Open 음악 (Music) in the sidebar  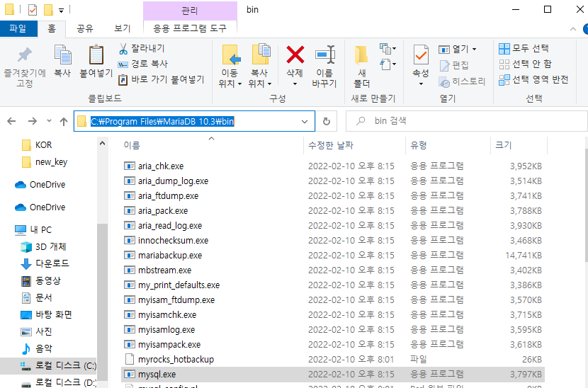(x=36, y=348)
